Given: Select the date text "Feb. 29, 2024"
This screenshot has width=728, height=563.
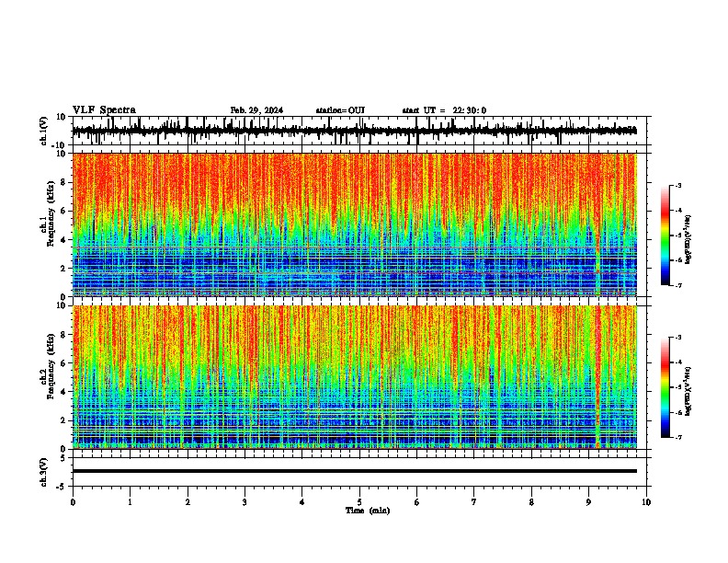Looking at the screenshot, I should pos(256,110).
